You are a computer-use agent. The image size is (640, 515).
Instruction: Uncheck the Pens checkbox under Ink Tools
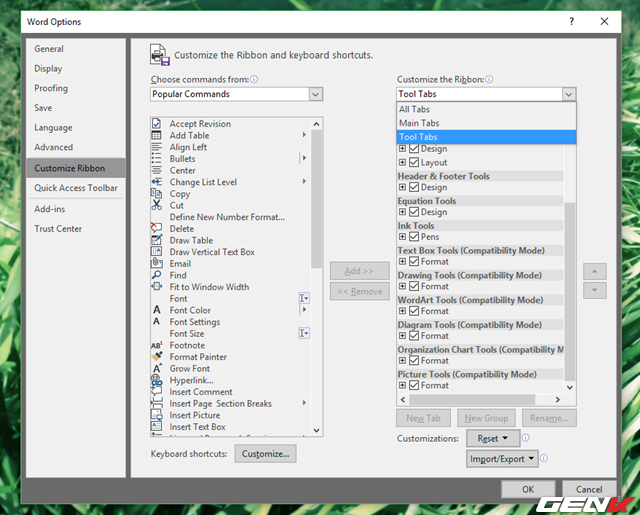click(414, 237)
